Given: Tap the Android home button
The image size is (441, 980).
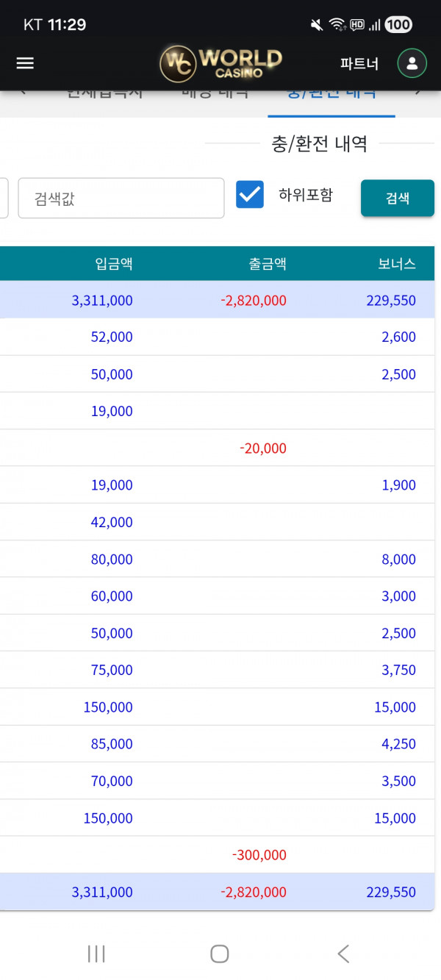Looking at the screenshot, I should (220, 954).
